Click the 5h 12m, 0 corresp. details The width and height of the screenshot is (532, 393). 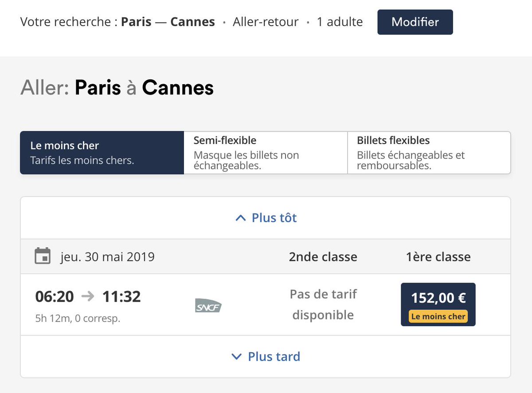pyautogui.click(x=78, y=318)
